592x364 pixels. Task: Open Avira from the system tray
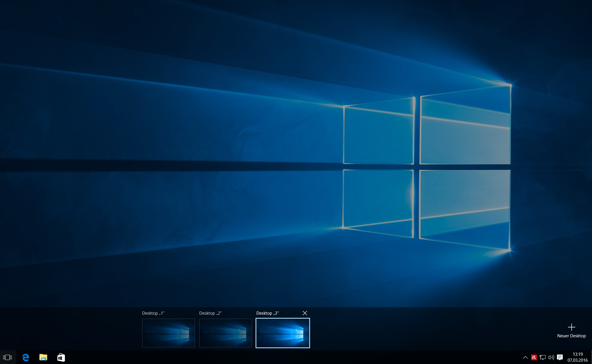click(533, 357)
